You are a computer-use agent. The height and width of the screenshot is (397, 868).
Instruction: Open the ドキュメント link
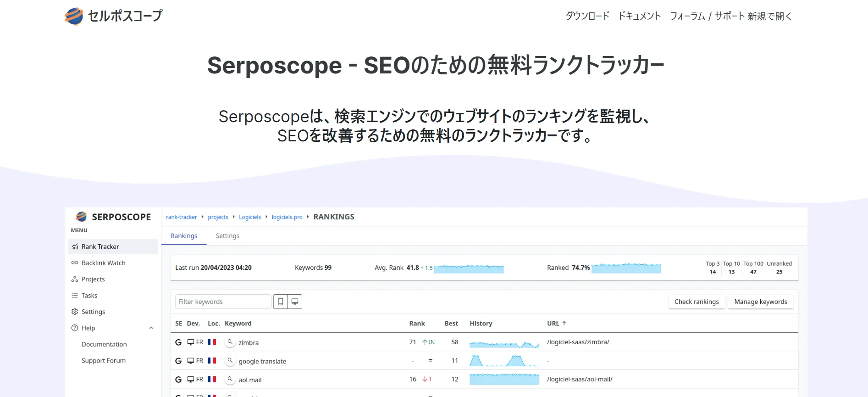coord(640,16)
